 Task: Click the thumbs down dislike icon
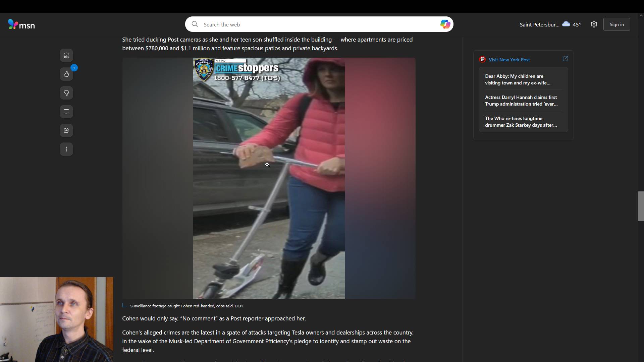[x=66, y=93]
